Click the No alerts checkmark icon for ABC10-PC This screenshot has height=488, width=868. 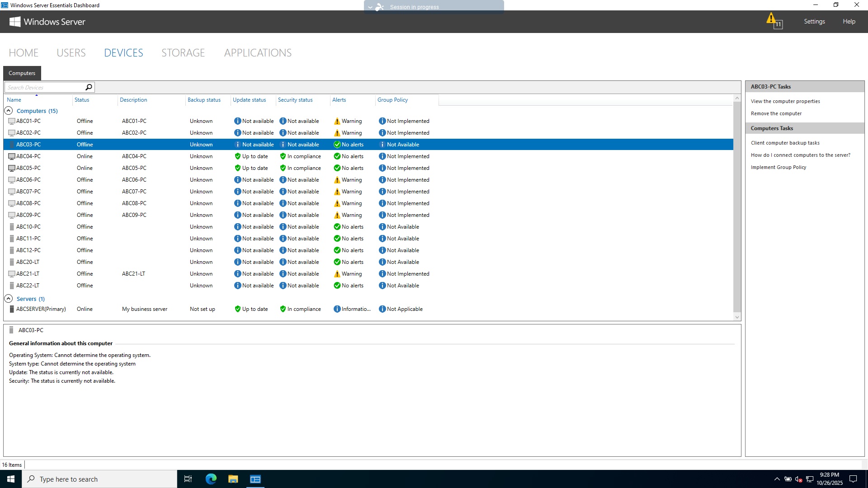[337, 227]
